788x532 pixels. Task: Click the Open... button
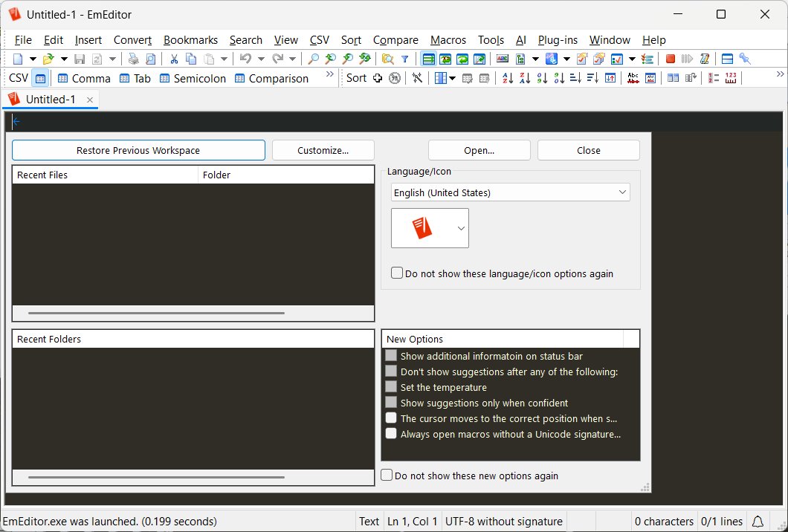tap(479, 150)
